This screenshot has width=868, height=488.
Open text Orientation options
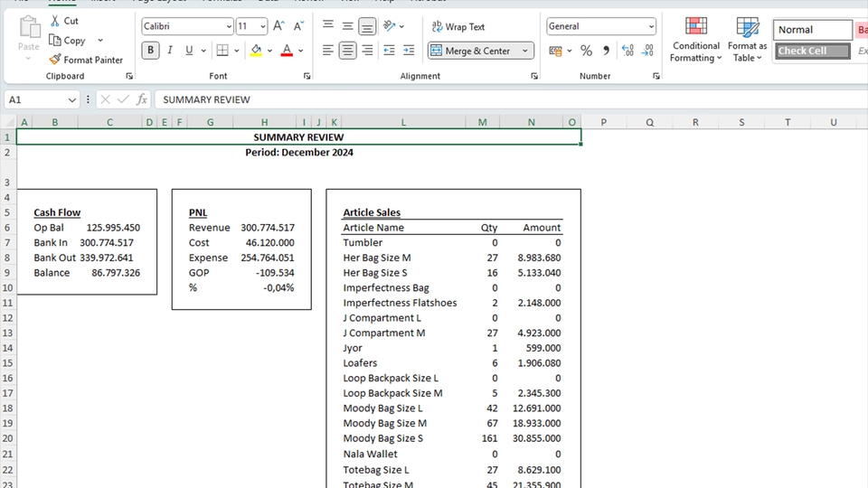(x=393, y=26)
